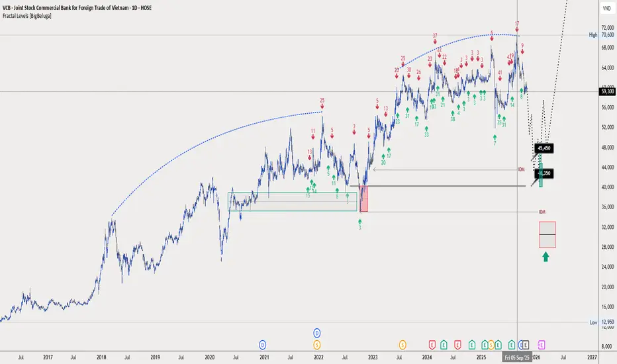The width and height of the screenshot is (617, 364).
Task: Open the last green E marker before the gray E
Action: (512, 345)
